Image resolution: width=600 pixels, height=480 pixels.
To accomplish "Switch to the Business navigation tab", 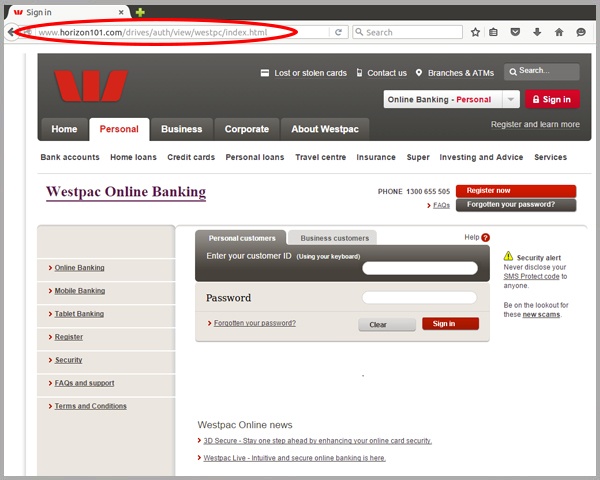I will pos(182,129).
